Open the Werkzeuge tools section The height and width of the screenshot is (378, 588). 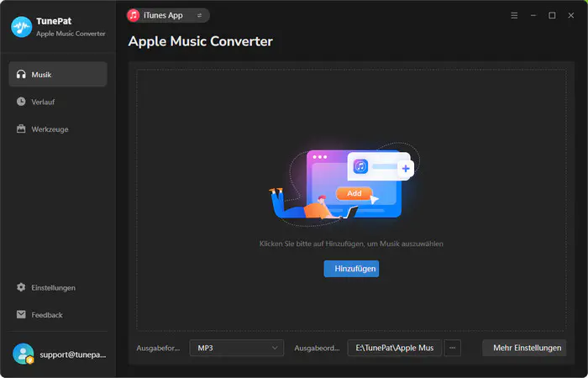click(x=58, y=129)
